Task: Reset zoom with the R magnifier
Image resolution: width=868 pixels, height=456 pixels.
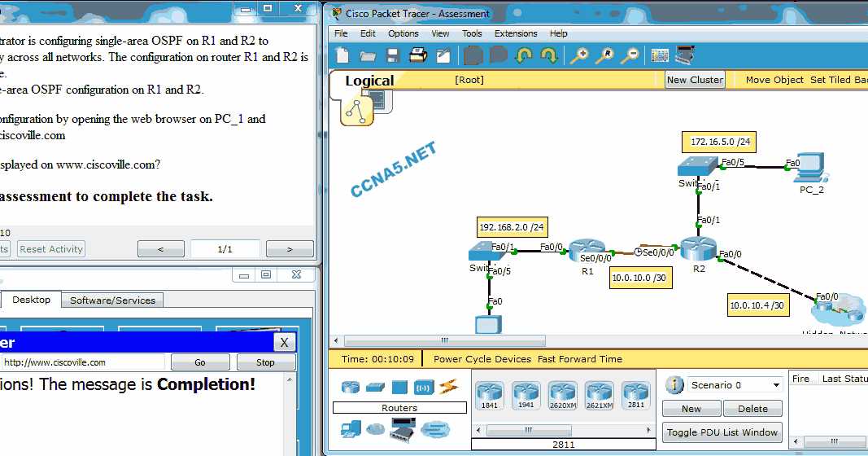Action: point(605,55)
